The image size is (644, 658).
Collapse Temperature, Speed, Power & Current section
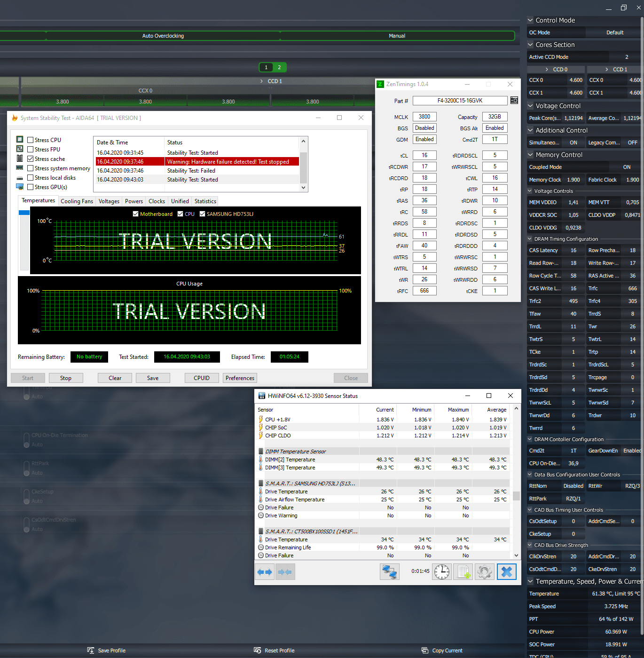pyautogui.click(x=530, y=581)
